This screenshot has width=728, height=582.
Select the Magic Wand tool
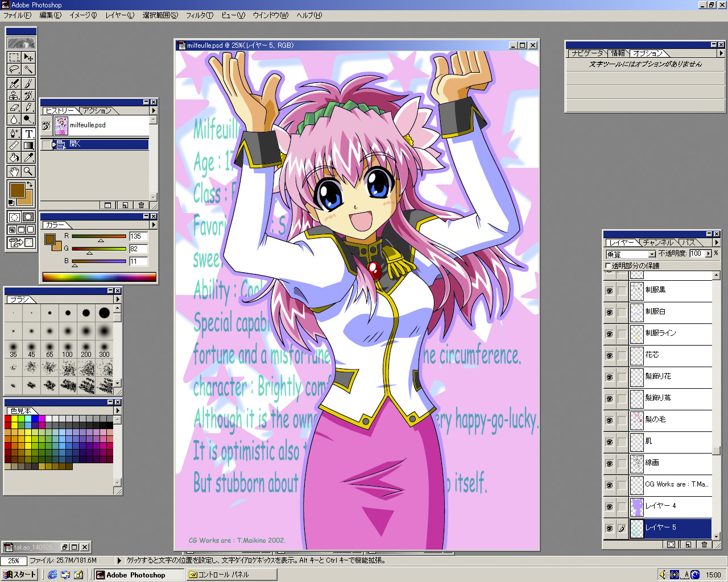pos(28,69)
